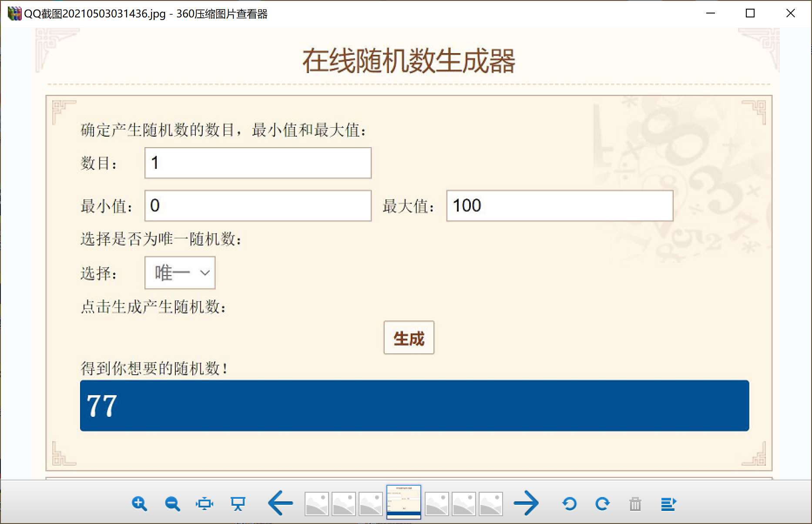Fit the image to the window
This screenshot has width=812, height=524.
click(x=205, y=504)
